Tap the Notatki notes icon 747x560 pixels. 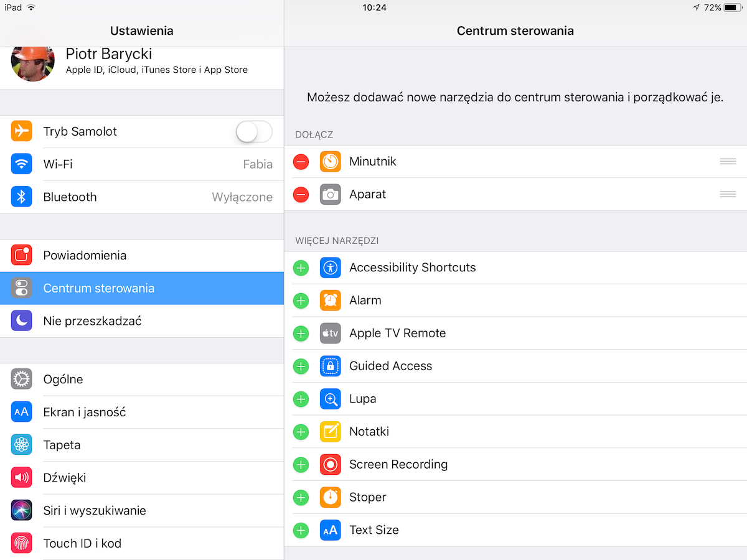331,431
